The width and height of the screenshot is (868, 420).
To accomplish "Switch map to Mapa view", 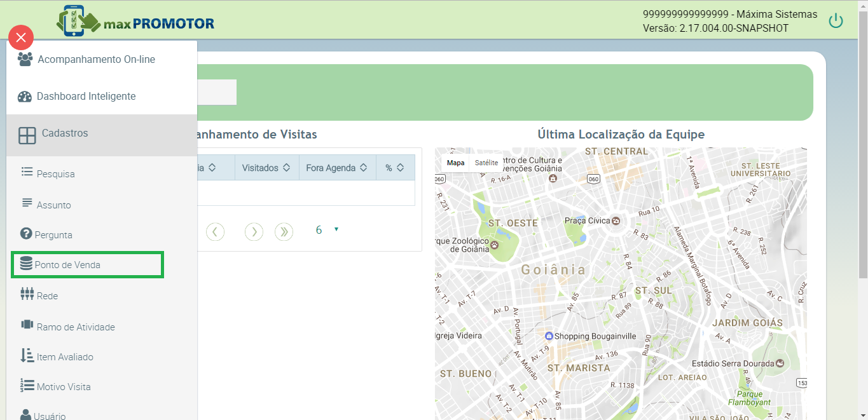I will [x=455, y=163].
